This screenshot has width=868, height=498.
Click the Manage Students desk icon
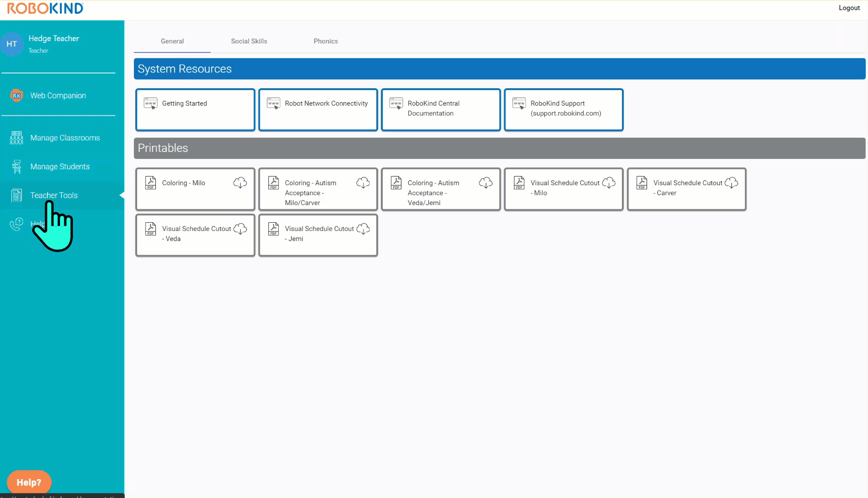coord(17,167)
